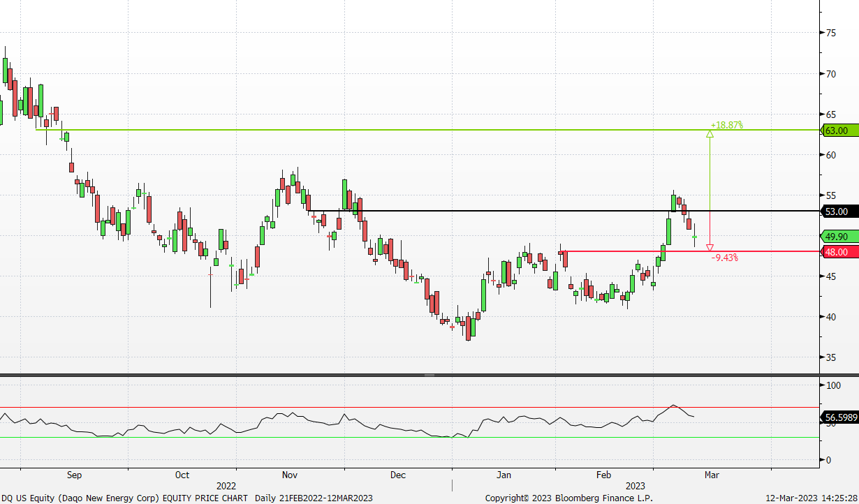Click the panel splitter grip between price and RSI
Screen dimensions: 859x504
point(429,375)
